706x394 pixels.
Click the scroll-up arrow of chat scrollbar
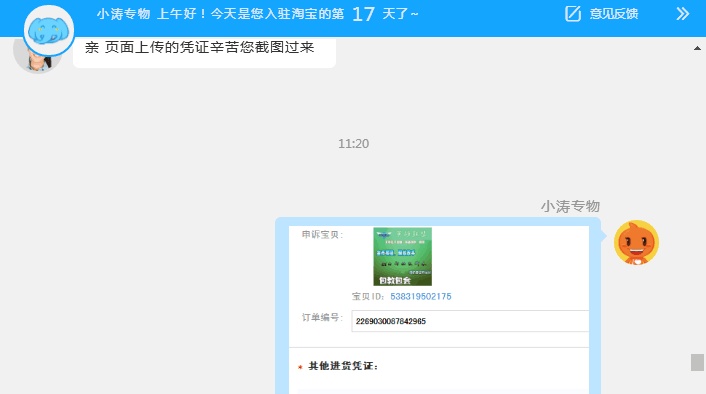pyautogui.click(x=697, y=48)
